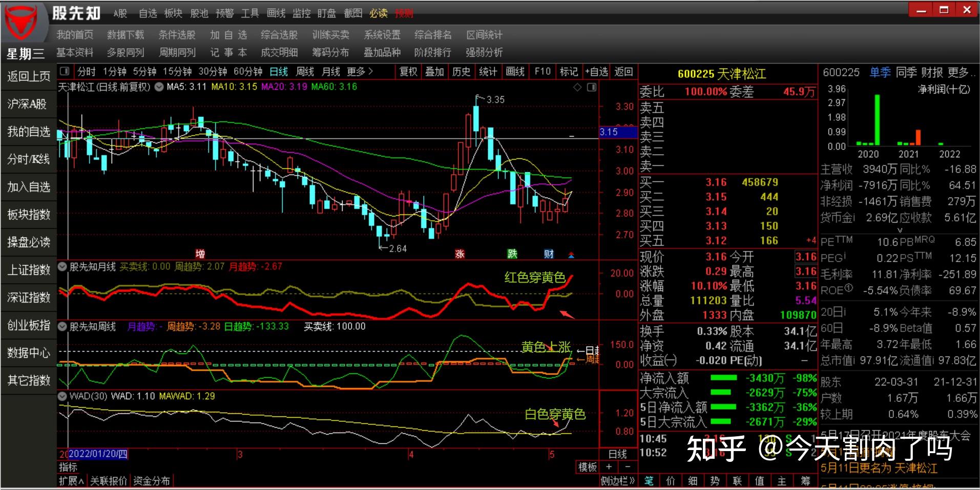The height and width of the screenshot is (490, 980).
Task: Zoom in chart with the plus button
Action: pos(609,467)
